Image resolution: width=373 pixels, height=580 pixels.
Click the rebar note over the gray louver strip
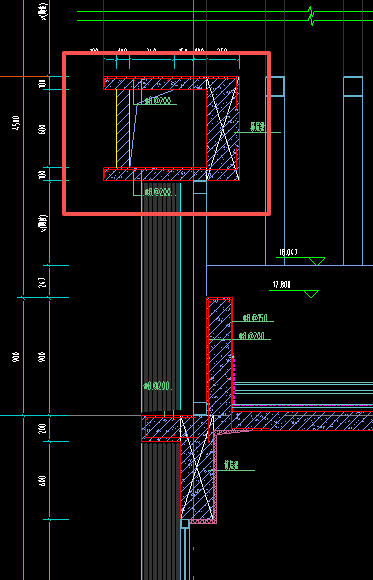point(157,386)
